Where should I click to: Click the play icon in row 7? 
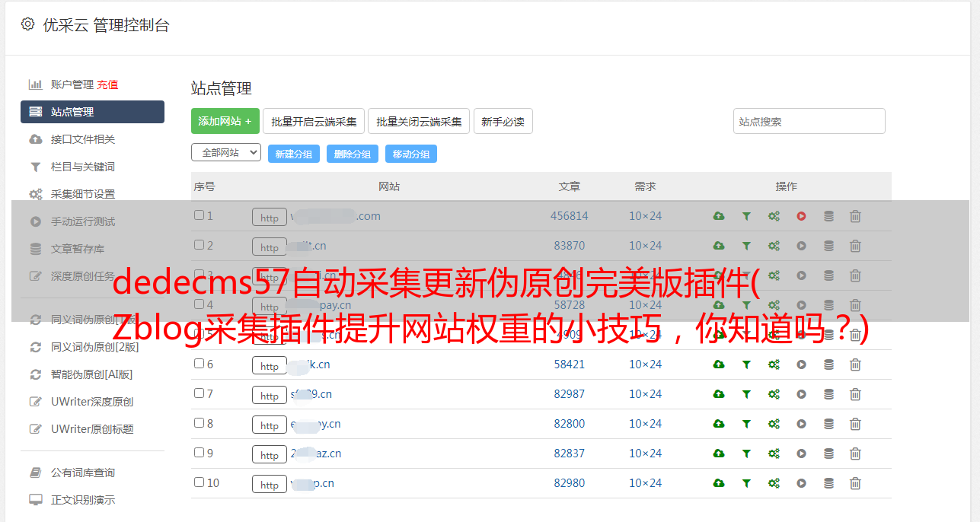[x=801, y=394]
